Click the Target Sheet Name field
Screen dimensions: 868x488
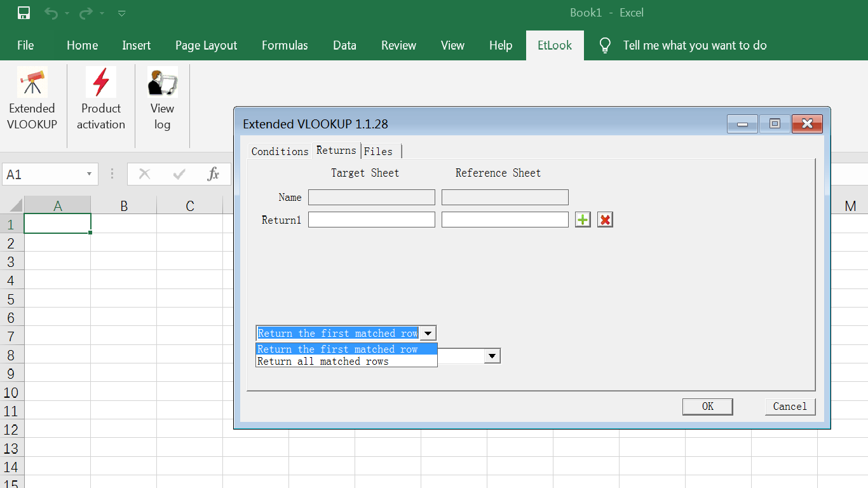coord(372,197)
